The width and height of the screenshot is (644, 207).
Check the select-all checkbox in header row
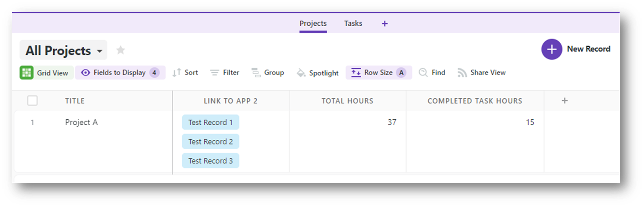point(33,100)
